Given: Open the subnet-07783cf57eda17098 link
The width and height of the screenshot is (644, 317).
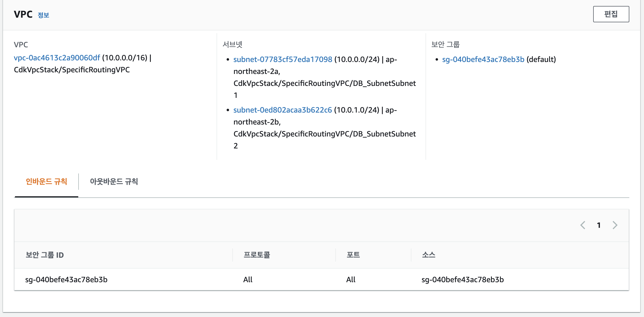Looking at the screenshot, I should pos(283,60).
